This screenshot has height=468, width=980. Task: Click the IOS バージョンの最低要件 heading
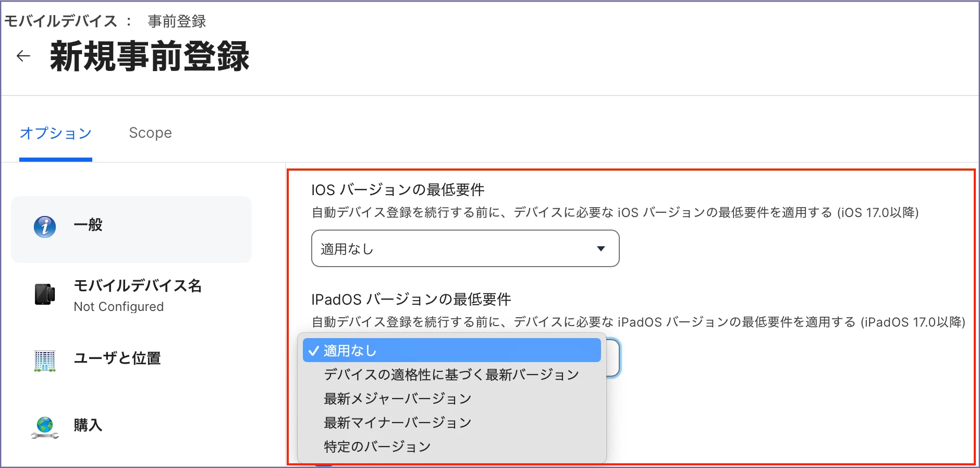click(x=398, y=189)
